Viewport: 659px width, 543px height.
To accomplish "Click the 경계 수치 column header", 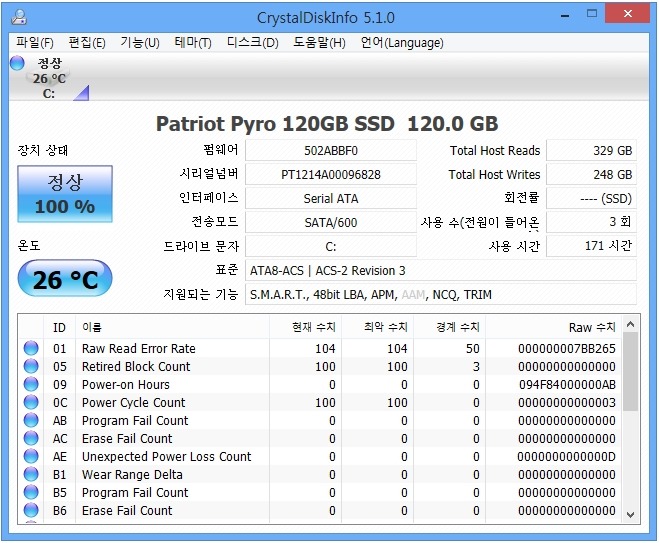I will 450,327.
